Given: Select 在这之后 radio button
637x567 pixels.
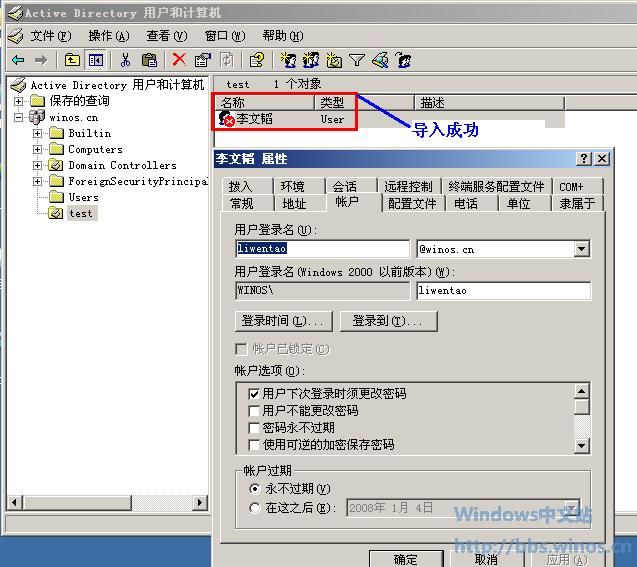Looking at the screenshot, I should (x=254, y=508).
